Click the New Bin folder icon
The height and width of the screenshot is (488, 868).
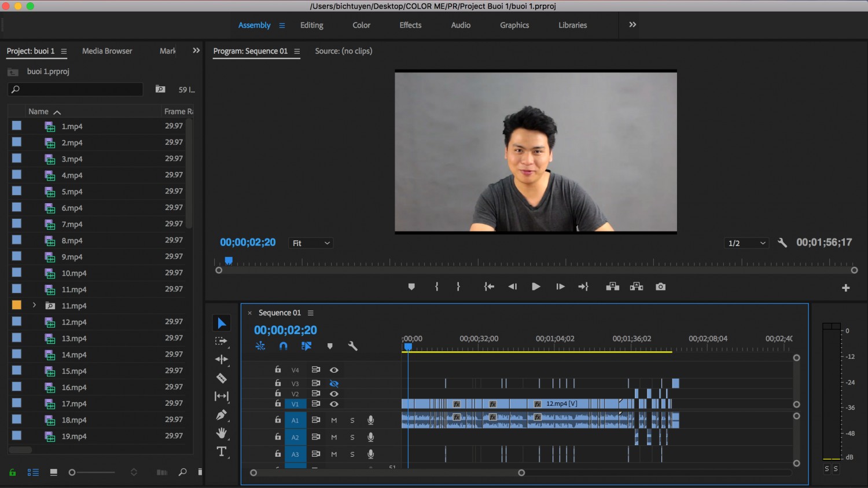(160, 89)
